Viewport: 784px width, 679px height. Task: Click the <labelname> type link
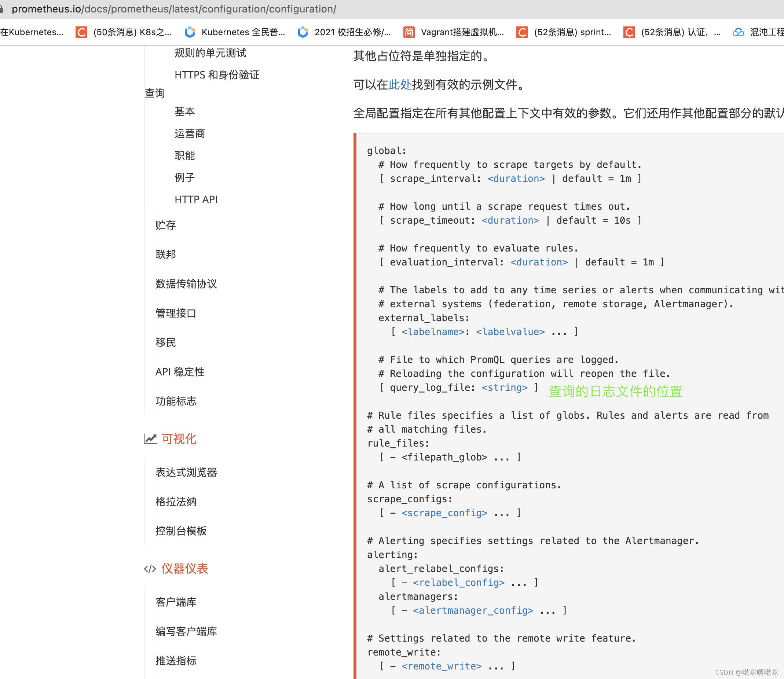433,332
